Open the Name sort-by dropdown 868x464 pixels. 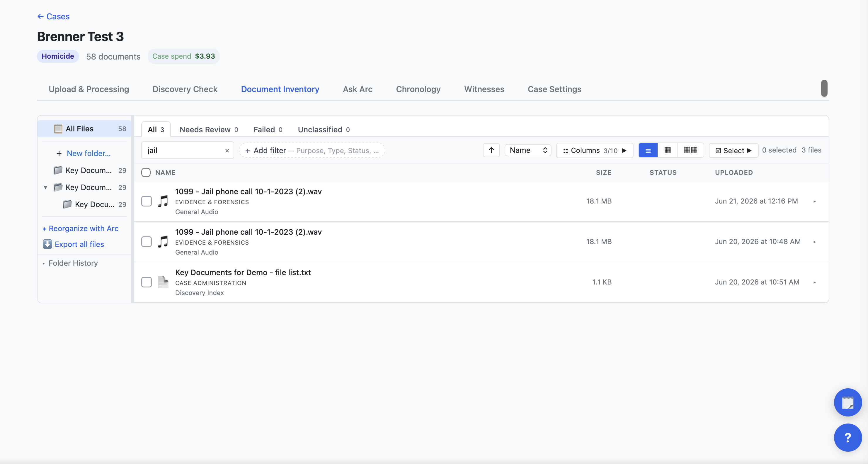click(x=528, y=150)
